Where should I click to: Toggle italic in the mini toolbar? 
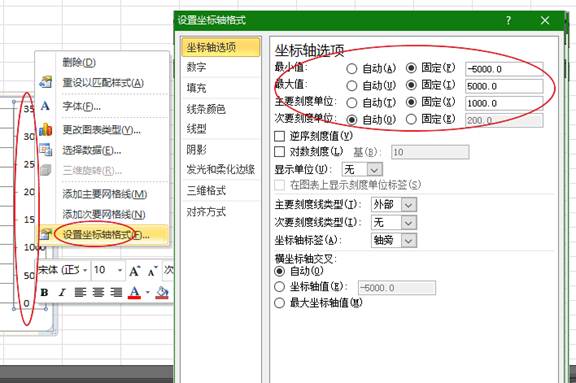62,292
